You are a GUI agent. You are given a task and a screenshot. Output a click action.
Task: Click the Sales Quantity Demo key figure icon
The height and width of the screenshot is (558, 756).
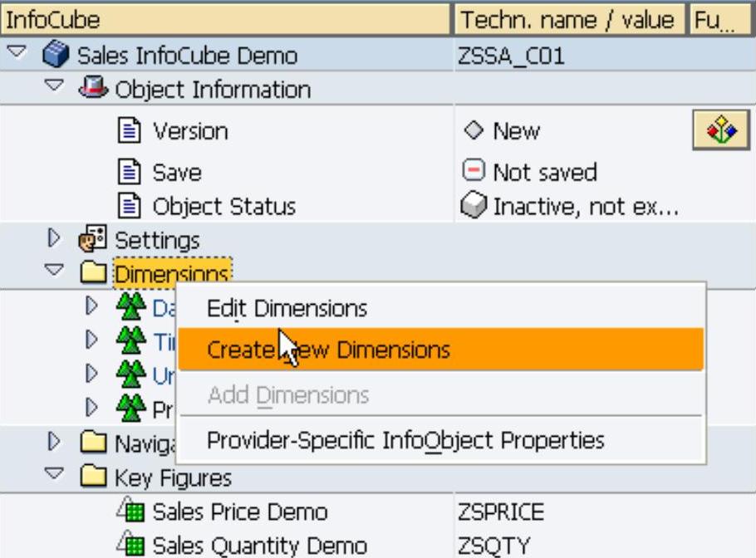(131, 545)
